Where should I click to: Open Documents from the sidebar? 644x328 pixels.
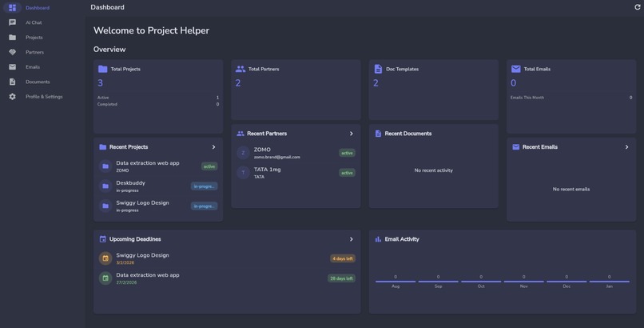pos(42,82)
